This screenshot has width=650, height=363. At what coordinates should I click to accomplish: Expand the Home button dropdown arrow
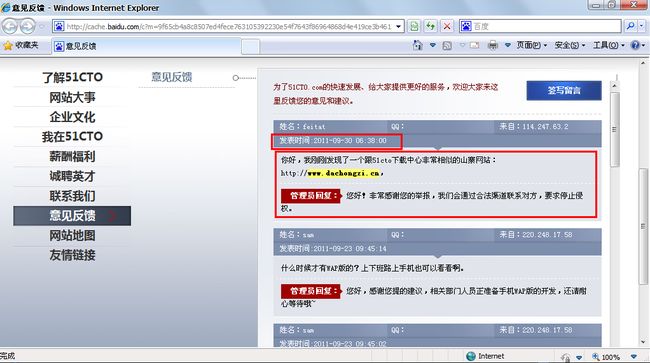coord(432,45)
